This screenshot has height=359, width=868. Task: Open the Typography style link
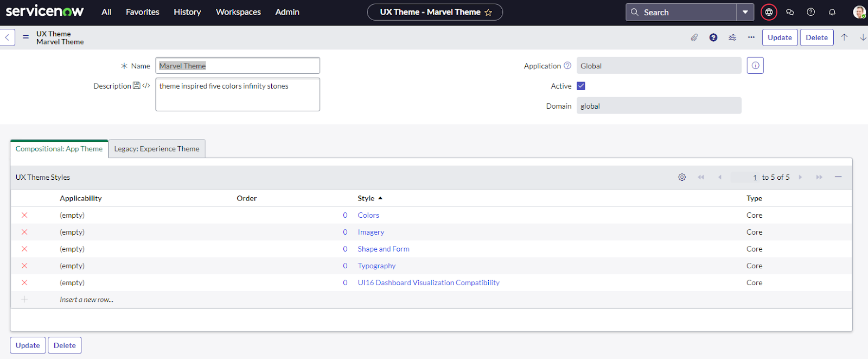coord(376,266)
